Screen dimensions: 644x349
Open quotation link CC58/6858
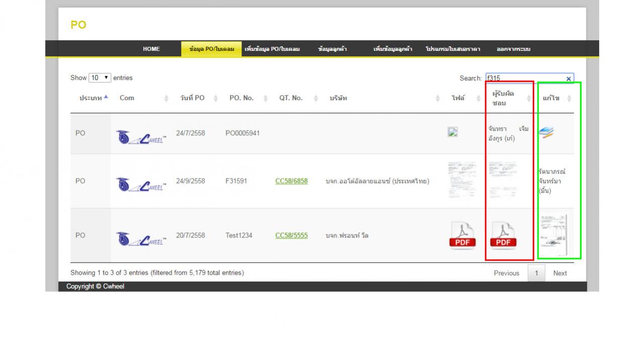[292, 181]
